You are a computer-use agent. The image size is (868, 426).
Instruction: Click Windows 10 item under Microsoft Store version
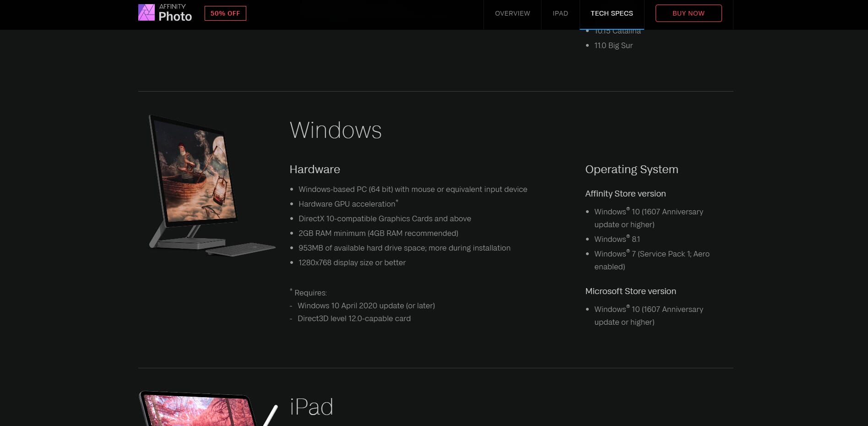coord(649,315)
